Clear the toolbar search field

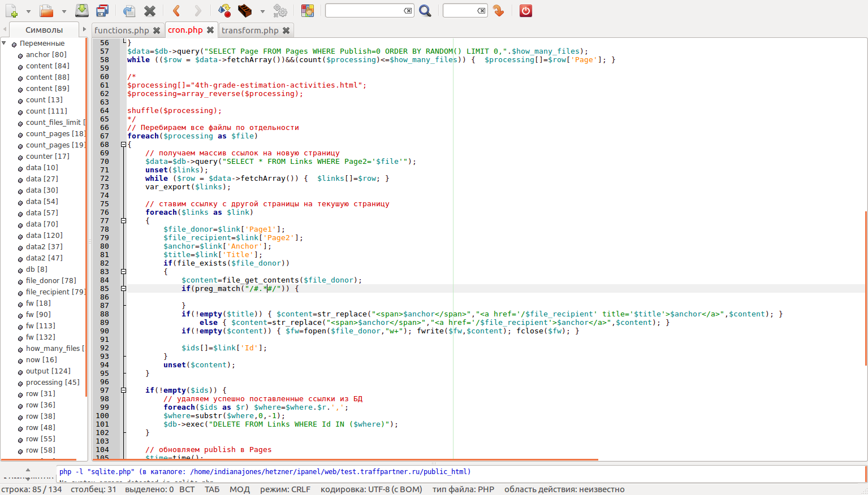coord(408,11)
